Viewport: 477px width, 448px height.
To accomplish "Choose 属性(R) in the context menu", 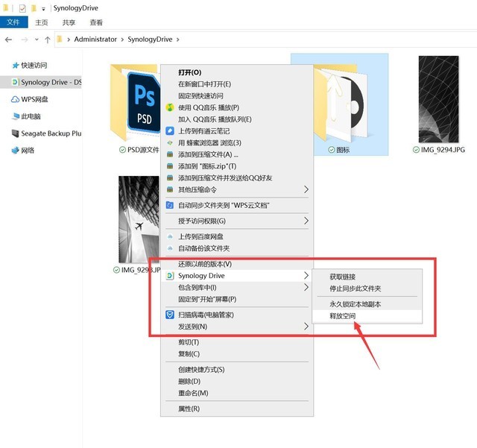I will 237,408.
